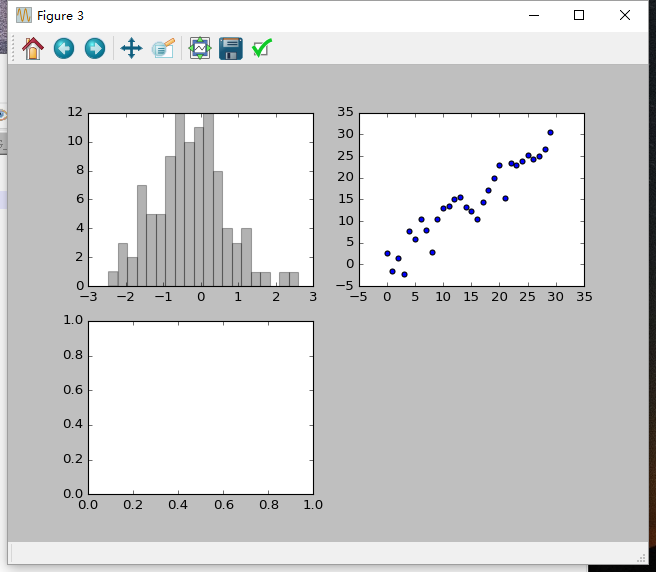The height and width of the screenshot is (572, 656).
Task: Click the histogram x-axis label −2
Action: click(126, 297)
